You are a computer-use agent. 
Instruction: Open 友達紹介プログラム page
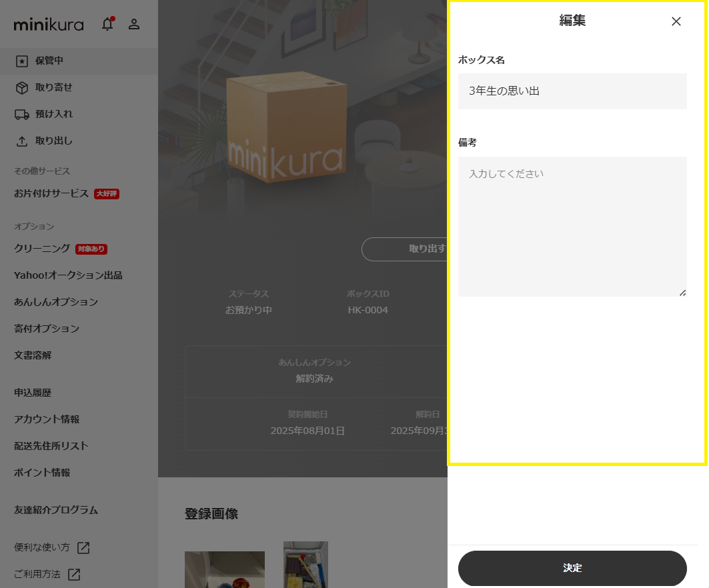(56, 510)
